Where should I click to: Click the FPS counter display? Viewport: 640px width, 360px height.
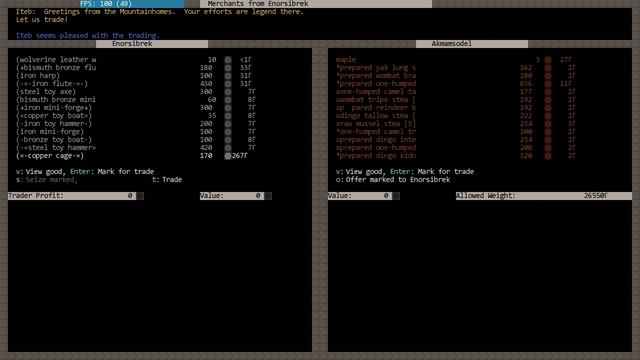[x=132, y=4]
